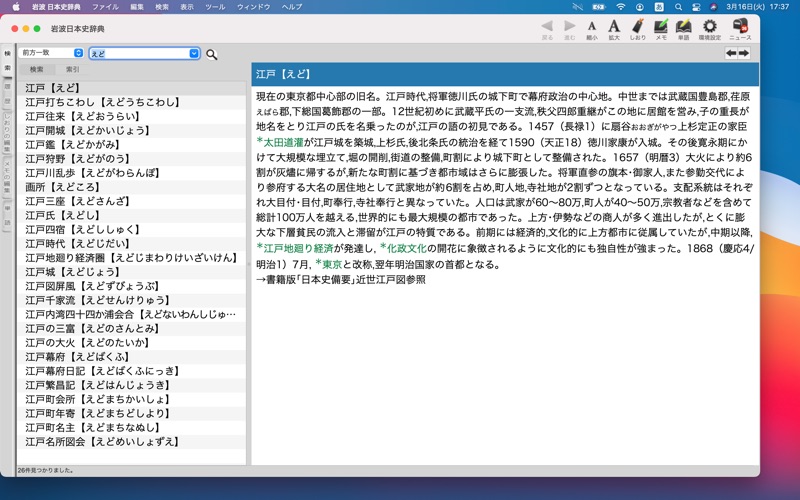This screenshot has height=500, width=800.
Task: Open 環境設定 preferences gear
Action: (709, 27)
